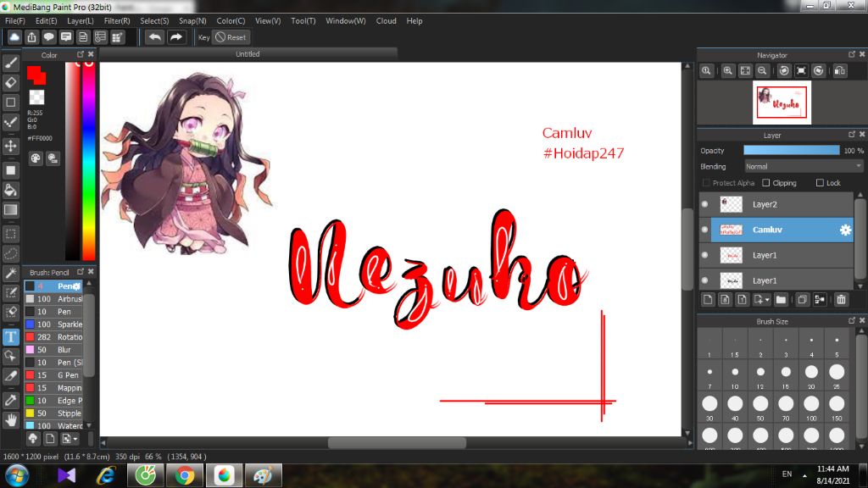Image resolution: width=868 pixels, height=488 pixels.
Task: Expand the add brush dropdown
Action: coord(75,439)
